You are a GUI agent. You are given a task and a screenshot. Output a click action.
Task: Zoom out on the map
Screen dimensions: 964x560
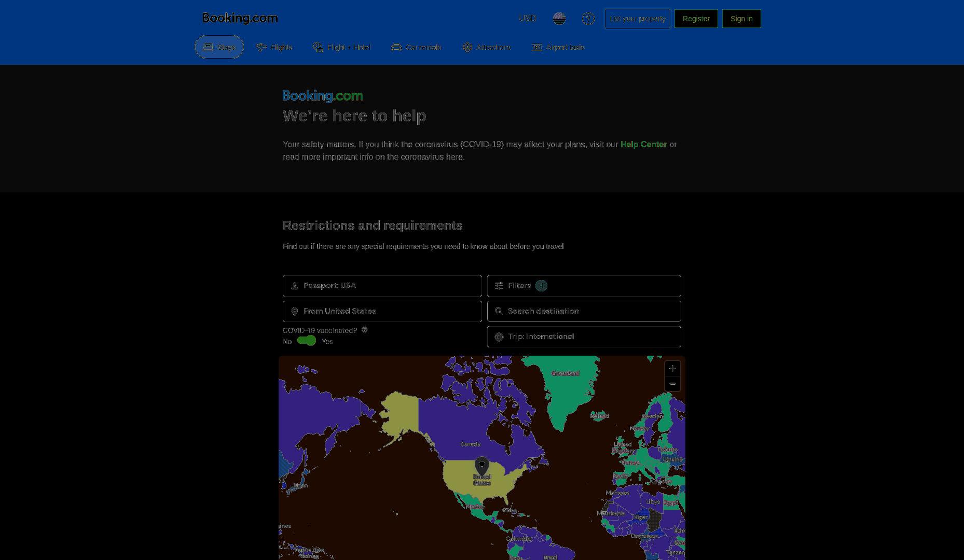[x=672, y=384]
